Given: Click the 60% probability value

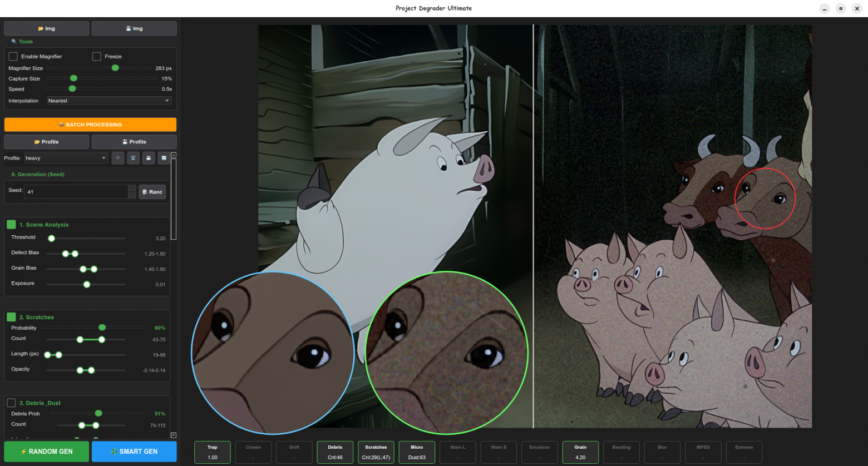Looking at the screenshot, I should [x=160, y=328].
